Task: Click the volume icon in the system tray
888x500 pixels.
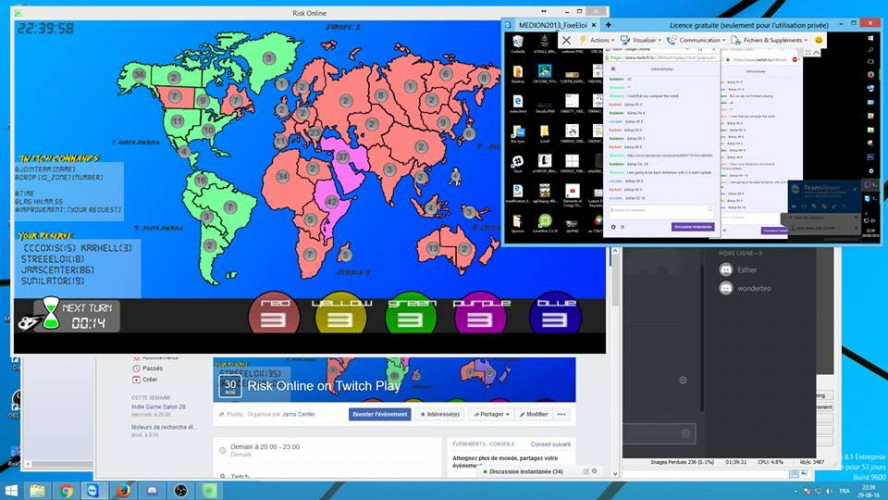Action: (829, 491)
